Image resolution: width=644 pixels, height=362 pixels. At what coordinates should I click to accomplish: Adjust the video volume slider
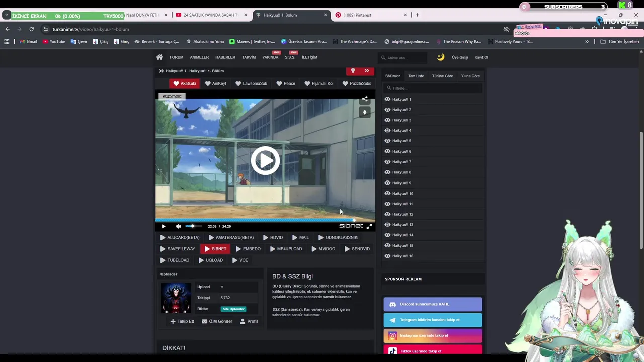click(x=194, y=226)
